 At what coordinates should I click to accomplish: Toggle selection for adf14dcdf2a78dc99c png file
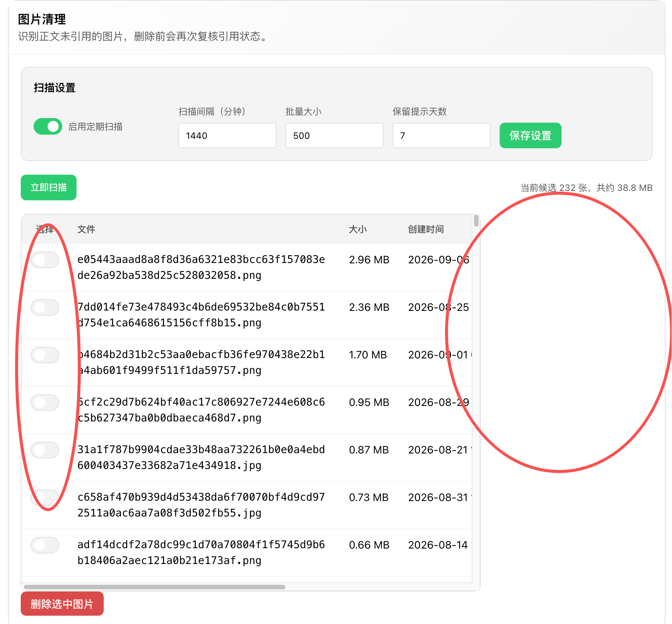[x=45, y=545]
